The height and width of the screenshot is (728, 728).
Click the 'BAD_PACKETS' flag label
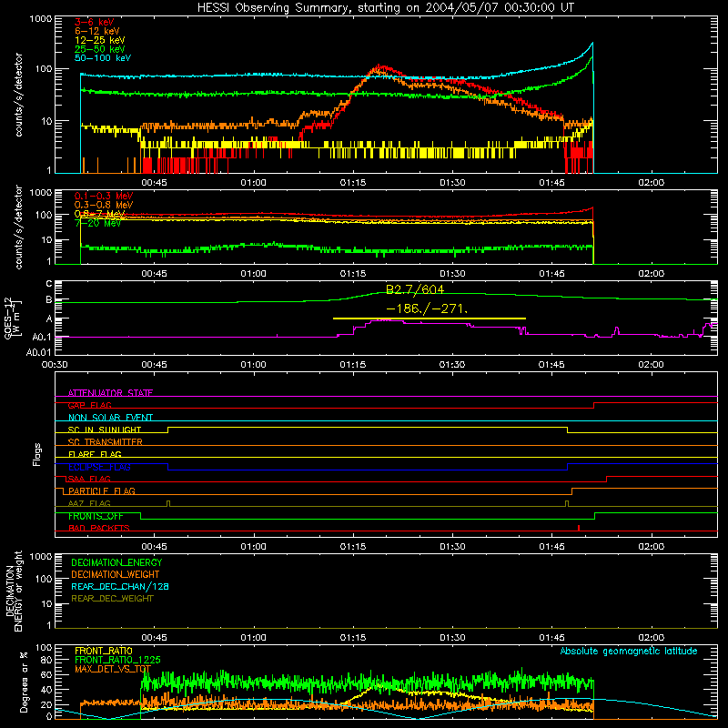point(99,528)
